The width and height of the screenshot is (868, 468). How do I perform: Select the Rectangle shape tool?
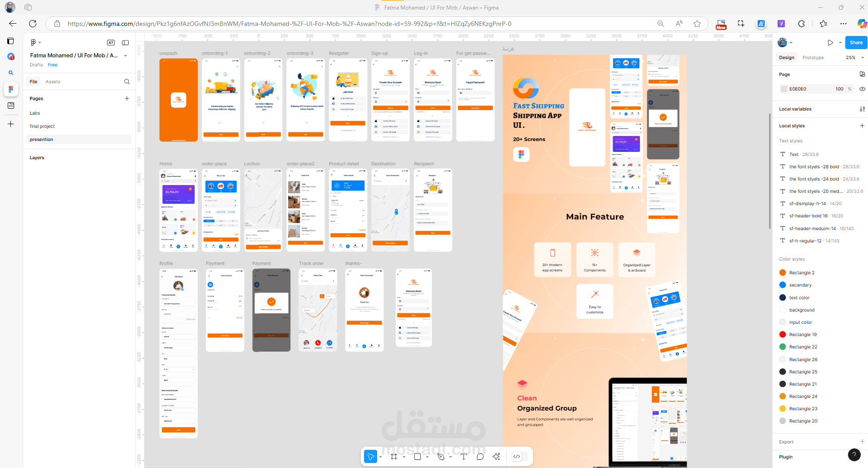(417, 457)
